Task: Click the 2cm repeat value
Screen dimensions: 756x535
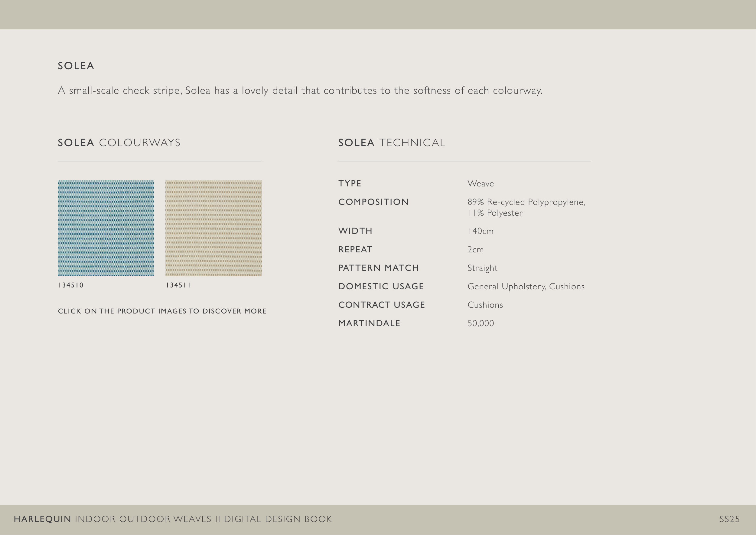Action: tap(475, 250)
